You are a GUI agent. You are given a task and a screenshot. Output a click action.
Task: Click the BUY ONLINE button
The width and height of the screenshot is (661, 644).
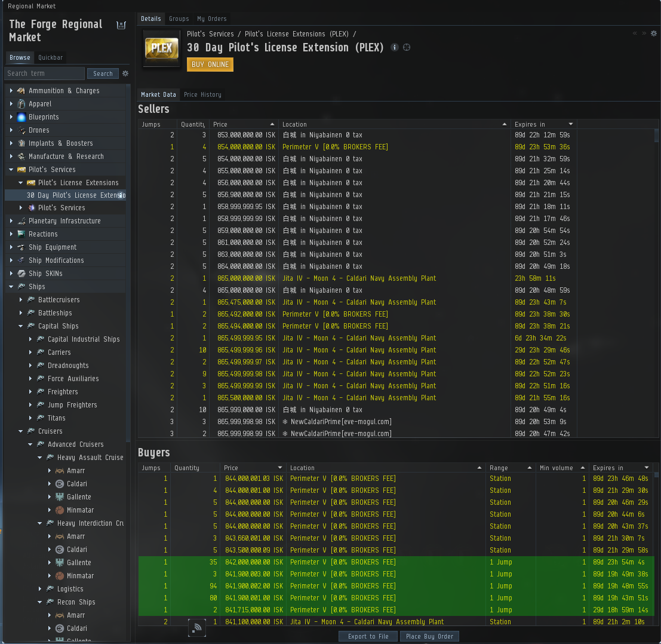click(x=210, y=65)
